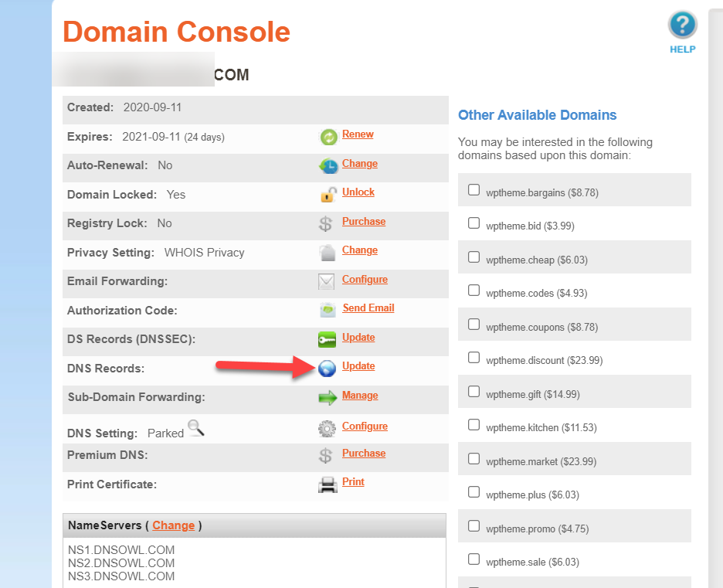Screen dimensions: 723x588
Task: Click the padlock Unlock icon
Action: [x=328, y=195]
